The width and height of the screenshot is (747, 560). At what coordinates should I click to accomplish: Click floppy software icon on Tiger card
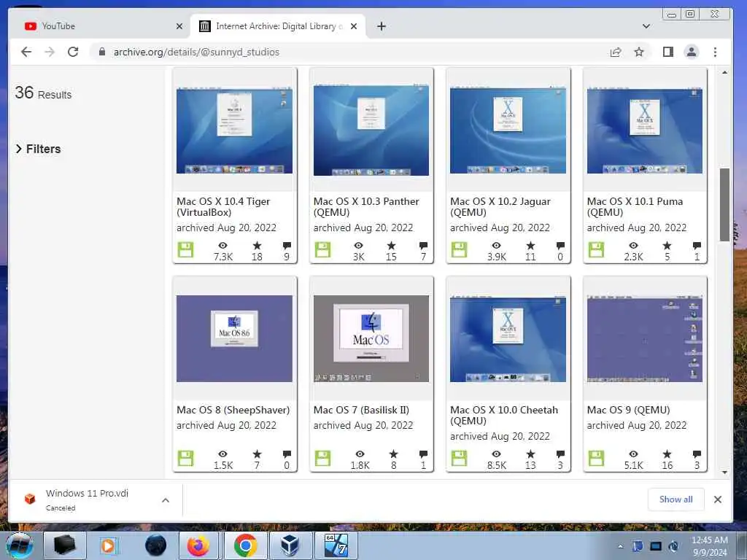(x=185, y=250)
